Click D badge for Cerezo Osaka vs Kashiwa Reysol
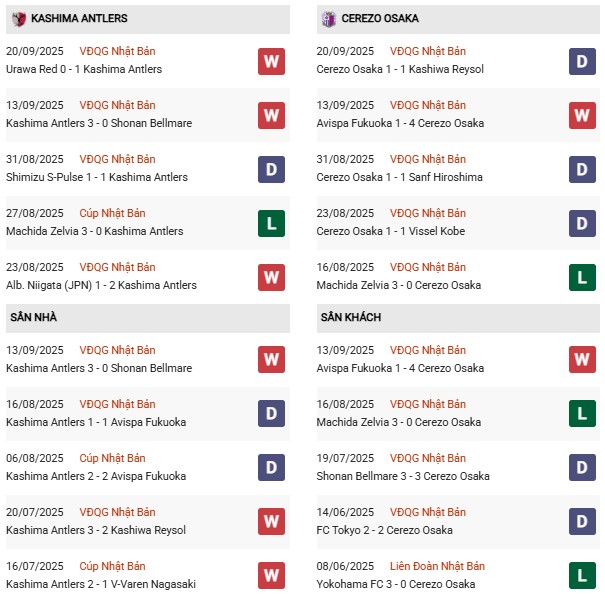This screenshot has width=605, height=602. (x=582, y=61)
